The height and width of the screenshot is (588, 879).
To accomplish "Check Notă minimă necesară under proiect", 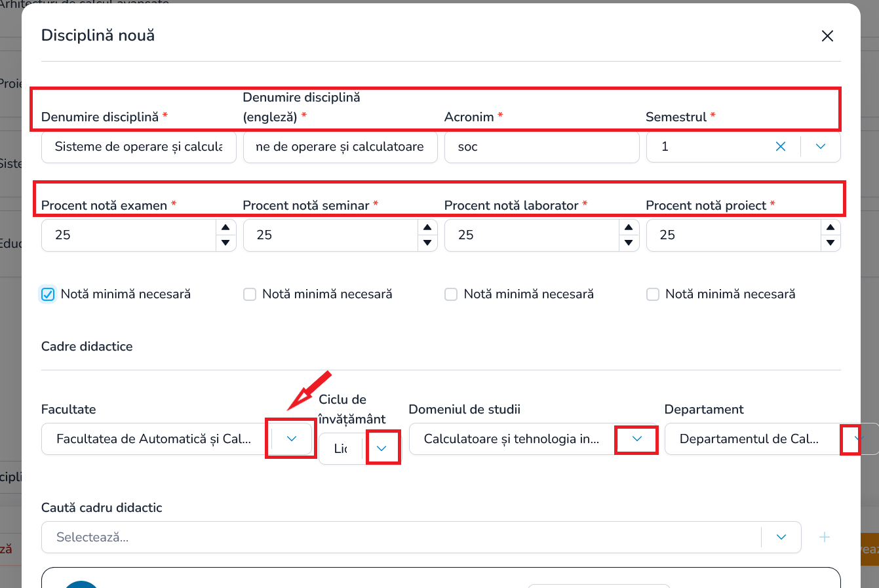I will click(x=653, y=294).
